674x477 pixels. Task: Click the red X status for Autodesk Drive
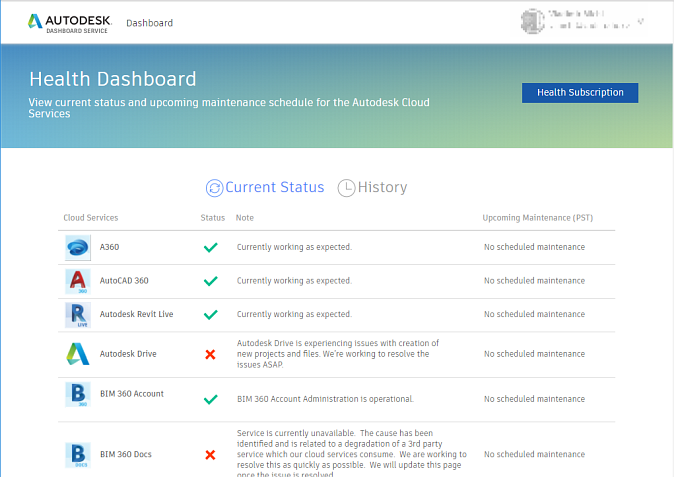coord(210,355)
